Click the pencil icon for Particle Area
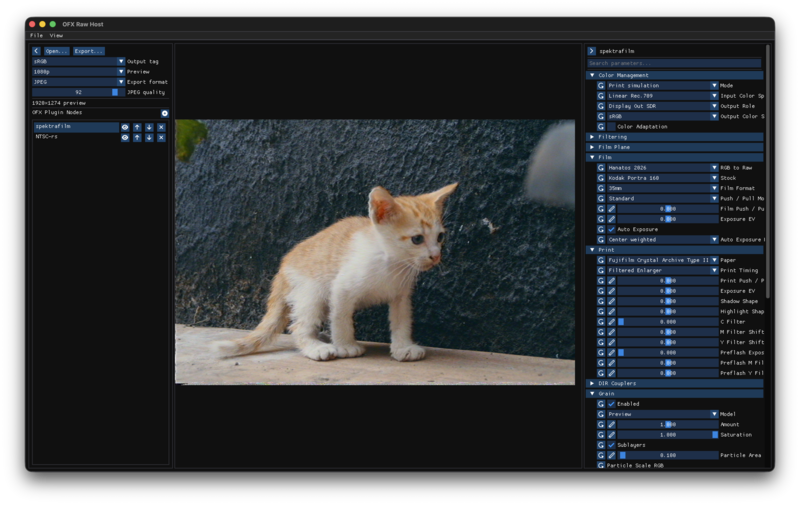 coord(611,455)
